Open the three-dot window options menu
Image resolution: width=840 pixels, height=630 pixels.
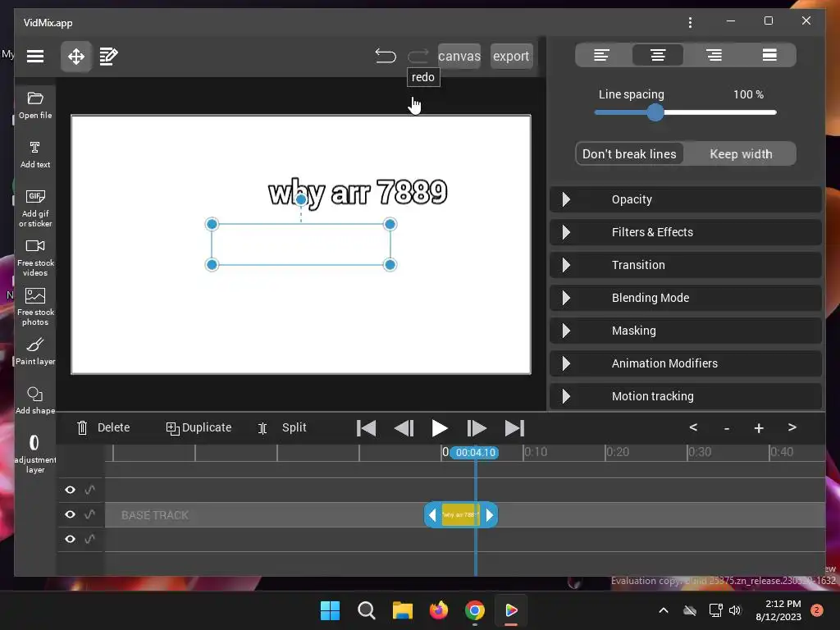[x=690, y=22]
